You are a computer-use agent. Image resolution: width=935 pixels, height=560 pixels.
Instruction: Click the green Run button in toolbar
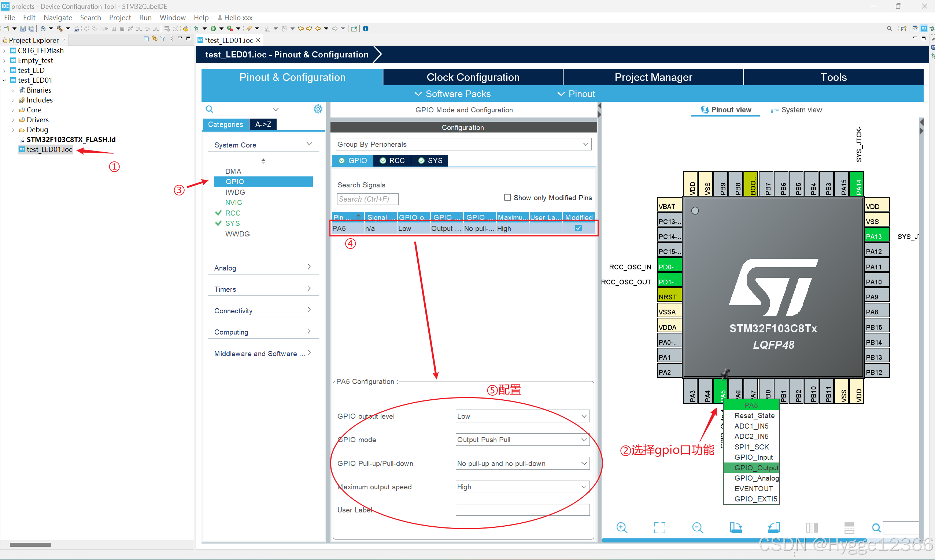tap(213, 29)
